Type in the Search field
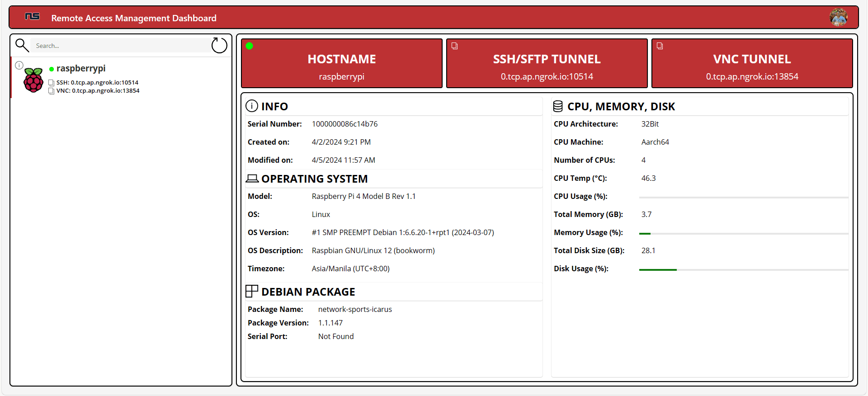 (120, 46)
